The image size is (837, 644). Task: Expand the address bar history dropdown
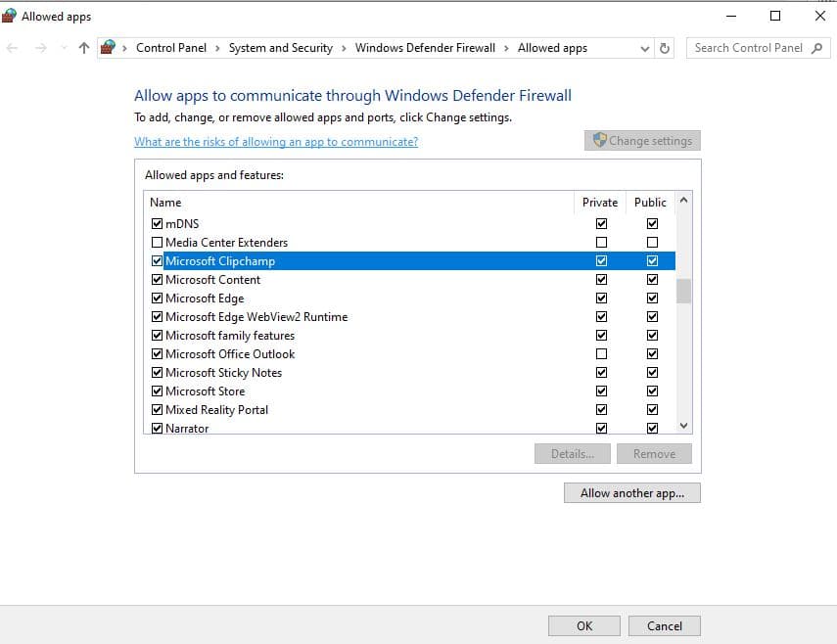[x=645, y=49]
